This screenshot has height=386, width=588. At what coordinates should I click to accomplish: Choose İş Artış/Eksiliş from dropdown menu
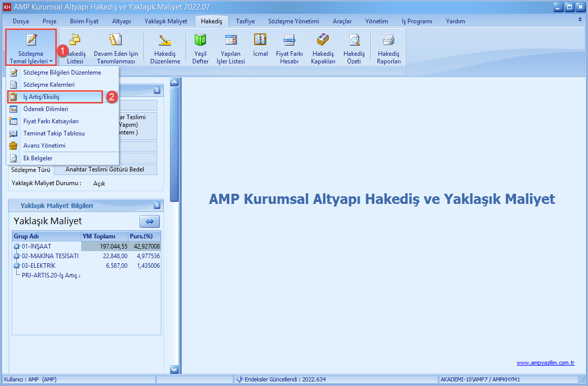pos(55,97)
